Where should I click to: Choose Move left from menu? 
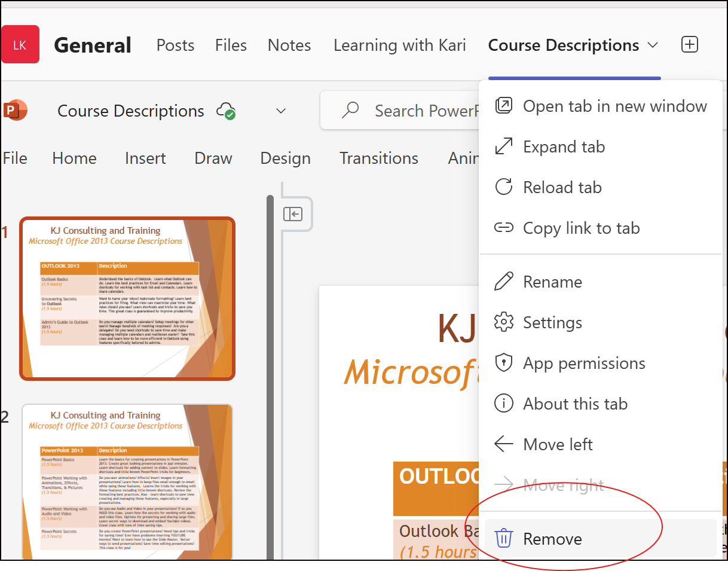[600, 444]
